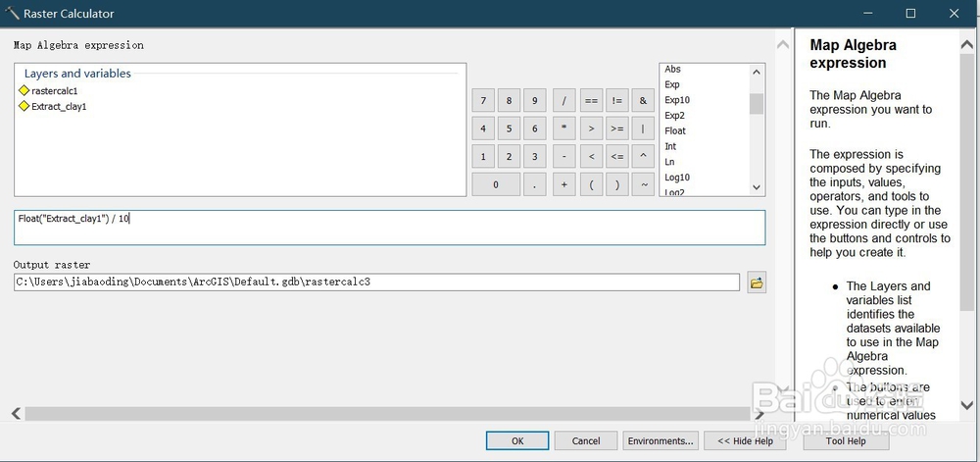The height and width of the screenshot is (462, 980).
Task: Insert the equal-to (==) operator
Action: pyautogui.click(x=591, y=100)
